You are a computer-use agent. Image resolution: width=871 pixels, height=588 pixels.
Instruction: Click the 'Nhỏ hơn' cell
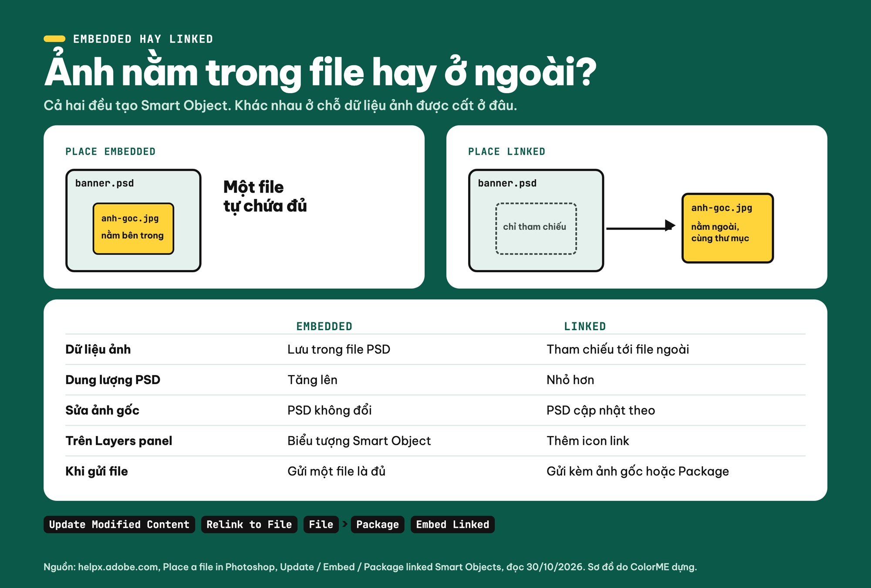[x=571, y=380]
